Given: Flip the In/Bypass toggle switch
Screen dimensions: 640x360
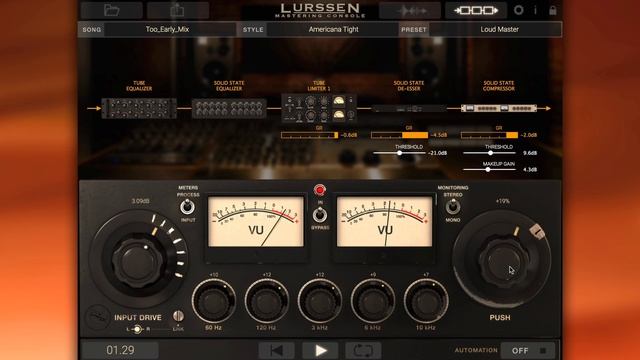Looking at the screenshot, I should pos(320,215).
